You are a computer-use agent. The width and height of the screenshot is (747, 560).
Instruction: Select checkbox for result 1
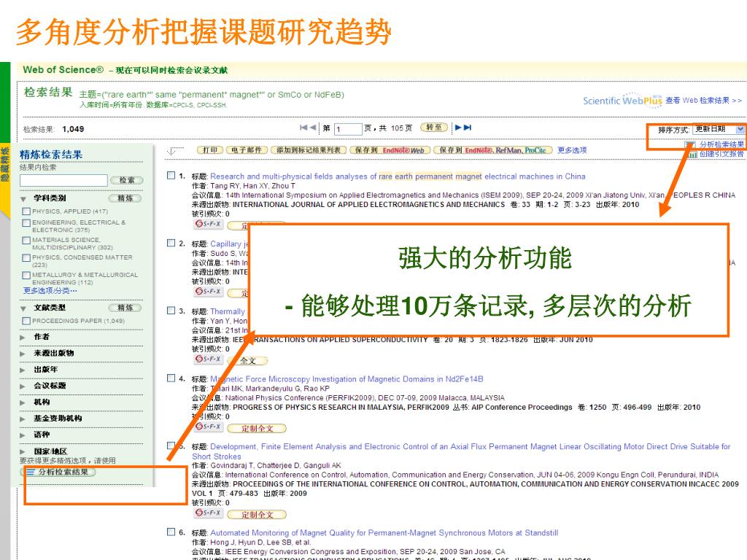171,176
